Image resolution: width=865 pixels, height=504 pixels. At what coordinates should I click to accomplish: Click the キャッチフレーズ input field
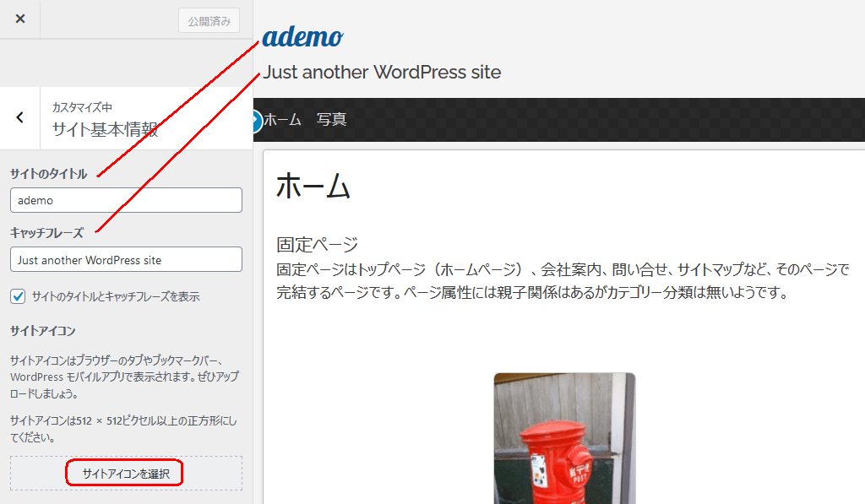(x=126, y=259)
